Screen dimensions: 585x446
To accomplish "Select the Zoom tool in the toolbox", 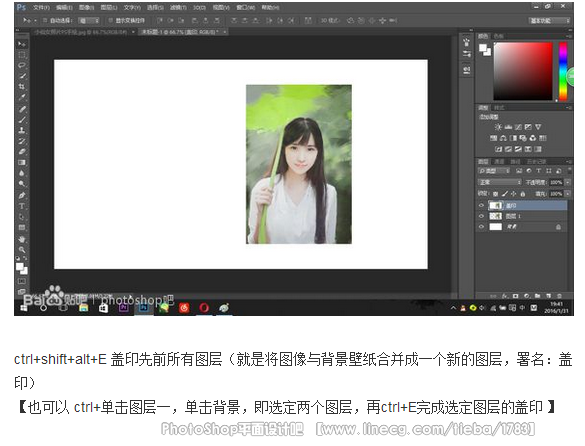I will (x=22, y=249).
